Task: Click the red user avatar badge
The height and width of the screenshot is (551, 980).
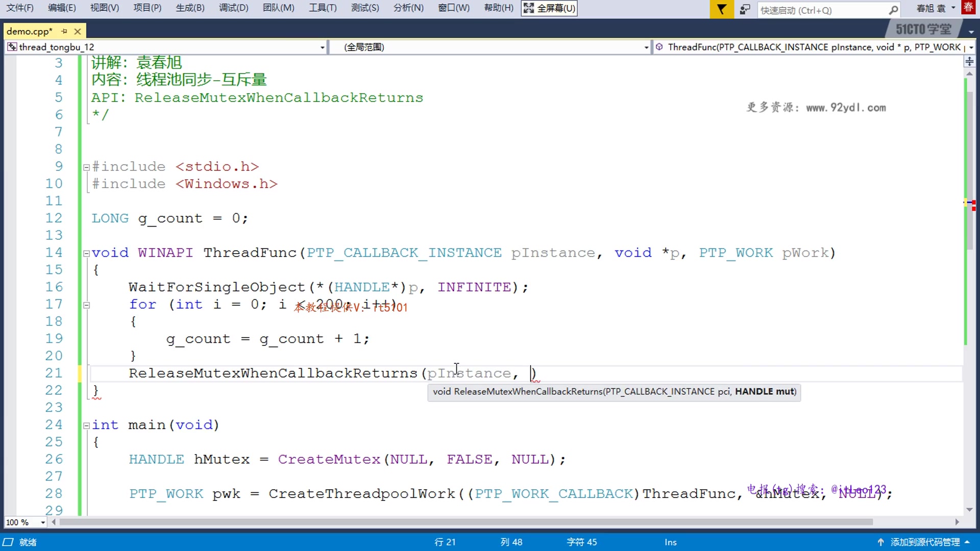Action: [968, 7]
